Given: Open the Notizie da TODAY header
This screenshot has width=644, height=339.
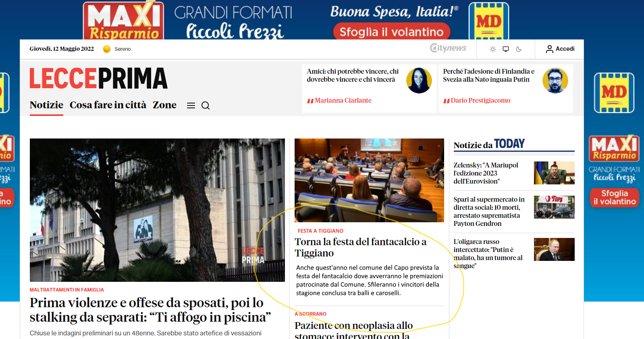Looking at the screenshot, I should point(489,144).
